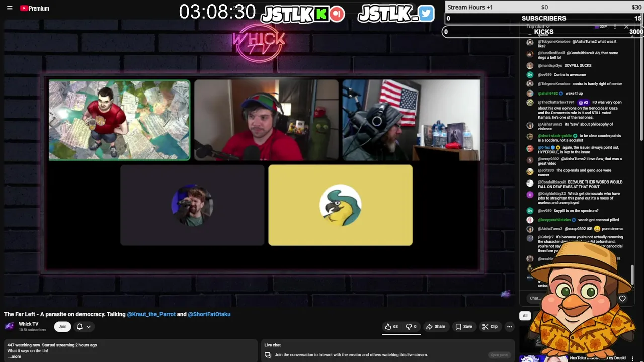Open the YouTube hamburger guide menu

(x=10, y=8)
